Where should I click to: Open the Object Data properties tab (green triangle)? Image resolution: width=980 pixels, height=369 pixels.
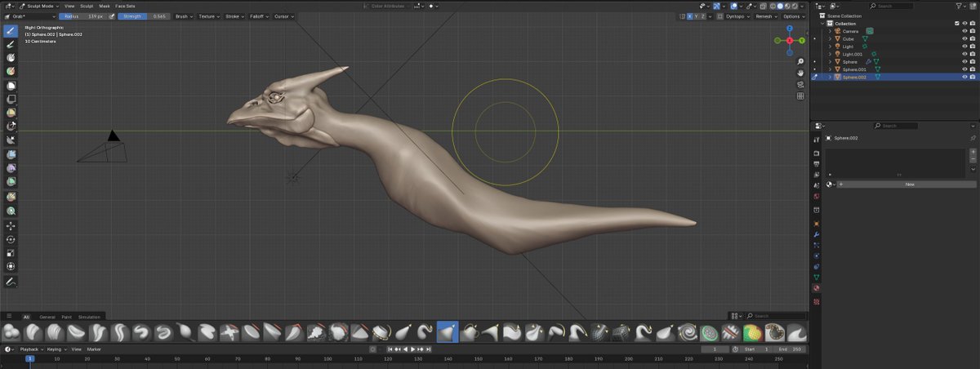coord(816,276)
